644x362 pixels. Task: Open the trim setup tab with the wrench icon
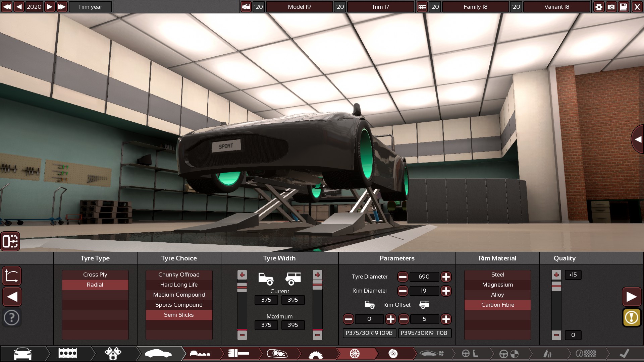[x=113, y=354]
